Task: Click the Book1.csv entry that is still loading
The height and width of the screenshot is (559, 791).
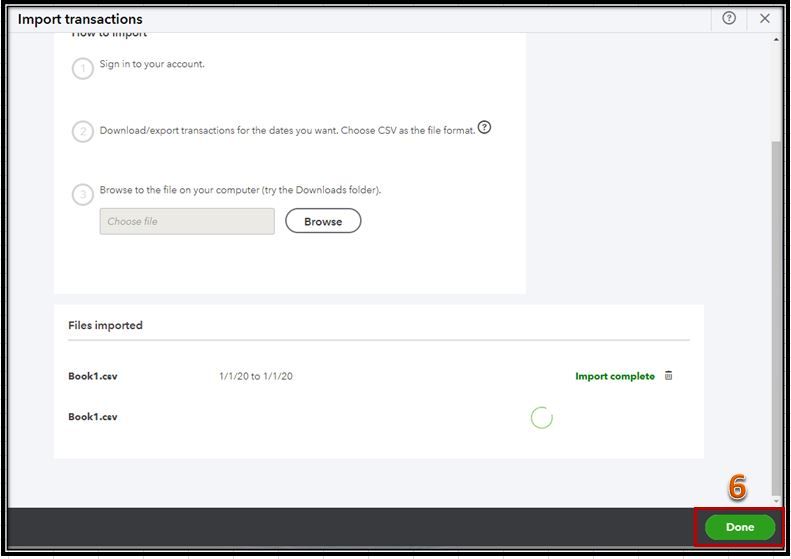Action: pyautogui.click(x=93, y=417)
